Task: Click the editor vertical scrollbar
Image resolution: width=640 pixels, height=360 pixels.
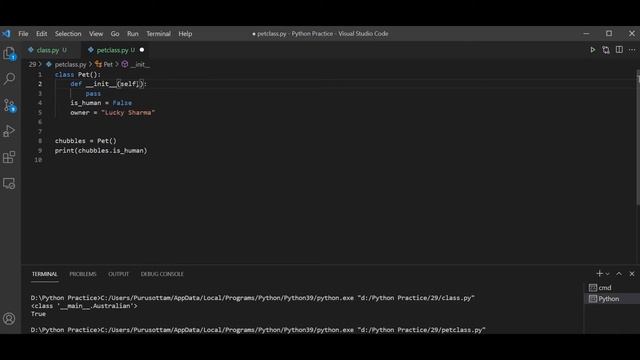Action: tap(638, 139)
